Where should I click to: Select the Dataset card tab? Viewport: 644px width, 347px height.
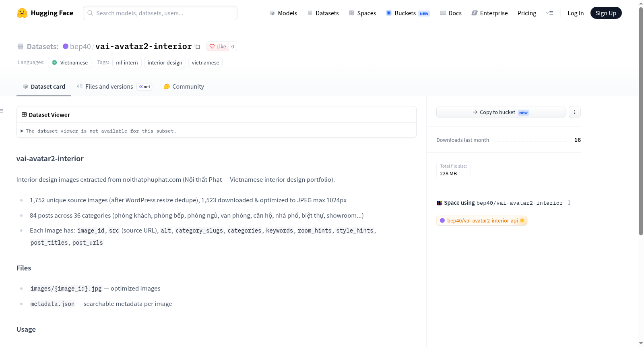43,87
